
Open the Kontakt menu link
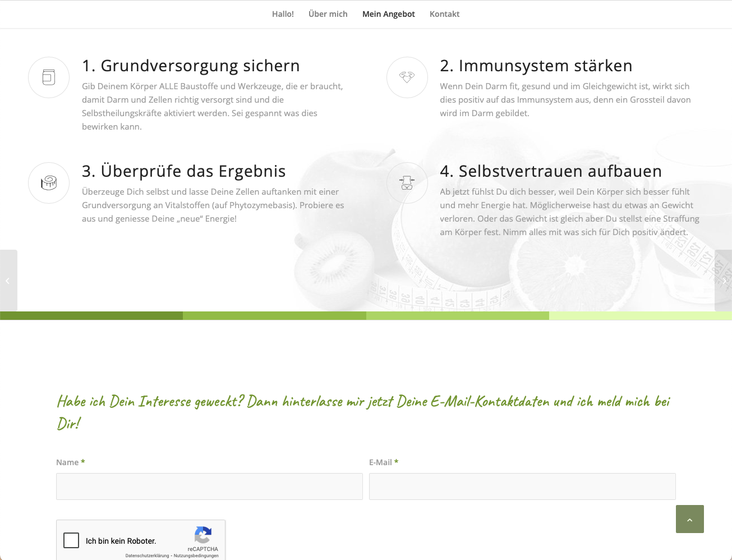click(x=445, y=14)
